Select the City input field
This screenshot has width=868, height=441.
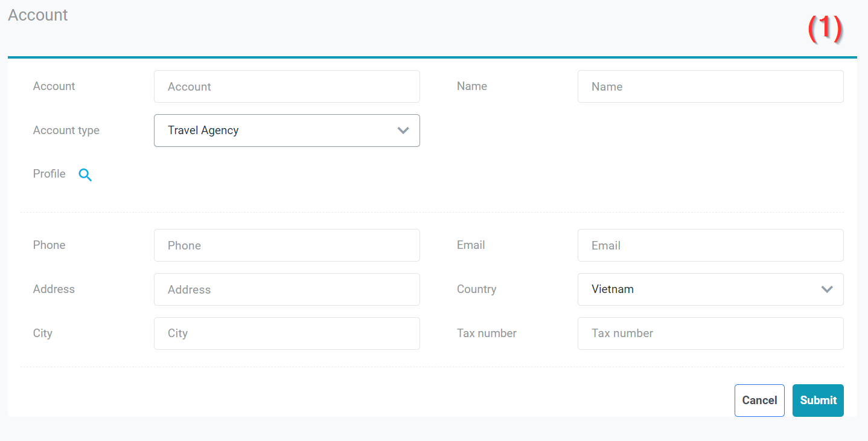286,333
